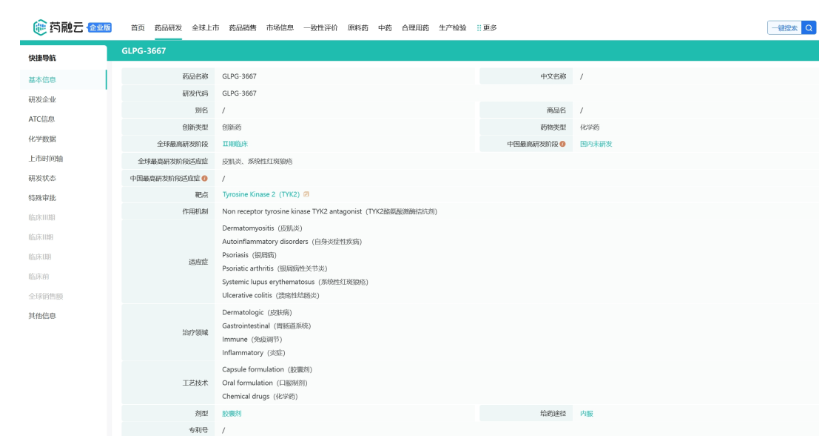This screenshot has width=819, height=440.
Task: Jump to ATC信息 section
Action: [42, 119]
